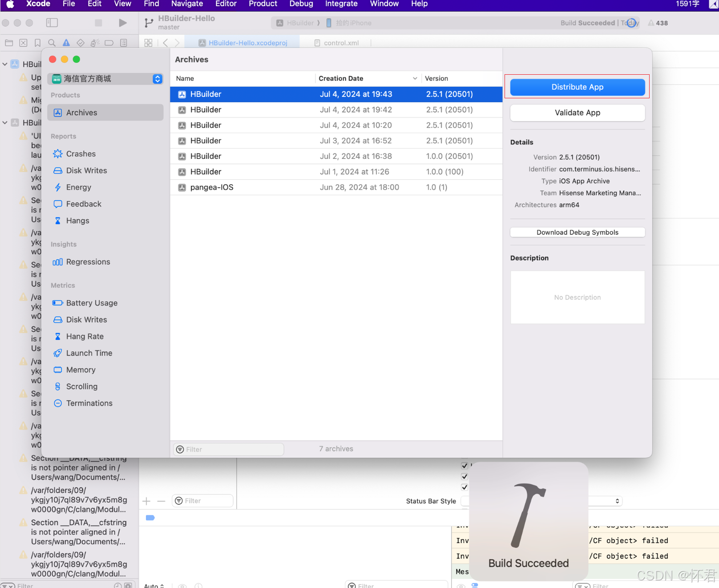This screenshot has height=588, width=719.
Task: Open the Apple menu
Action: click(x=10, y=4)
